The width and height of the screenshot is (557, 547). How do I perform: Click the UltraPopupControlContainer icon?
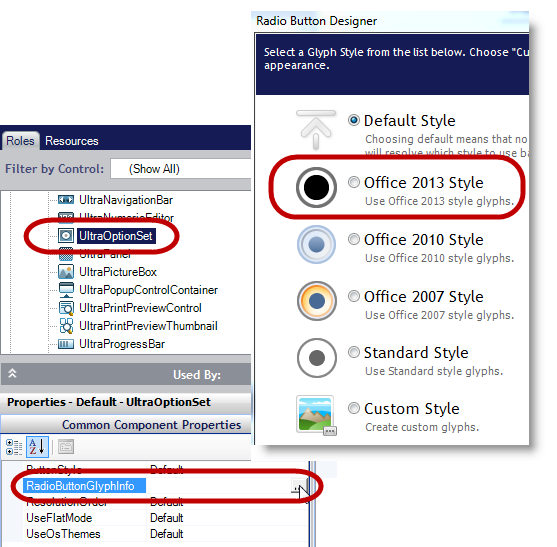[66, 290]
